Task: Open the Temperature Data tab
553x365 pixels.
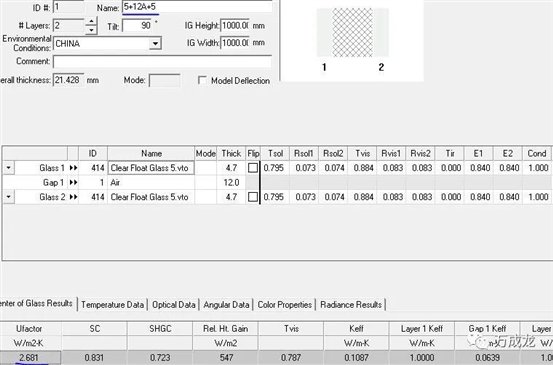Action: (113, 305)
